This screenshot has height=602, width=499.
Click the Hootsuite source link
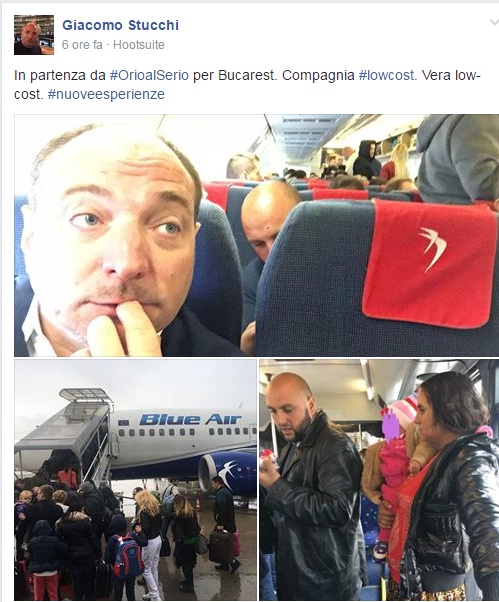click(139, 45)
